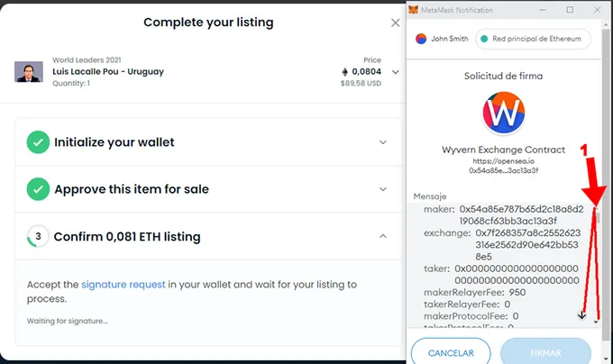Open the signature request link
Image resolution: width=613 pixels, height=364 pixels.
coord(123,285)
